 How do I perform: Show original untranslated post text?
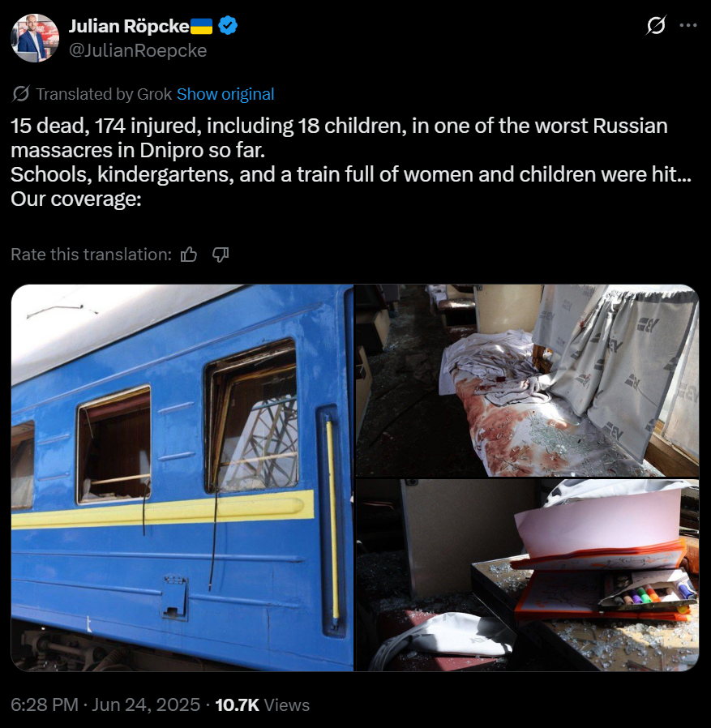tap(225, 94)
